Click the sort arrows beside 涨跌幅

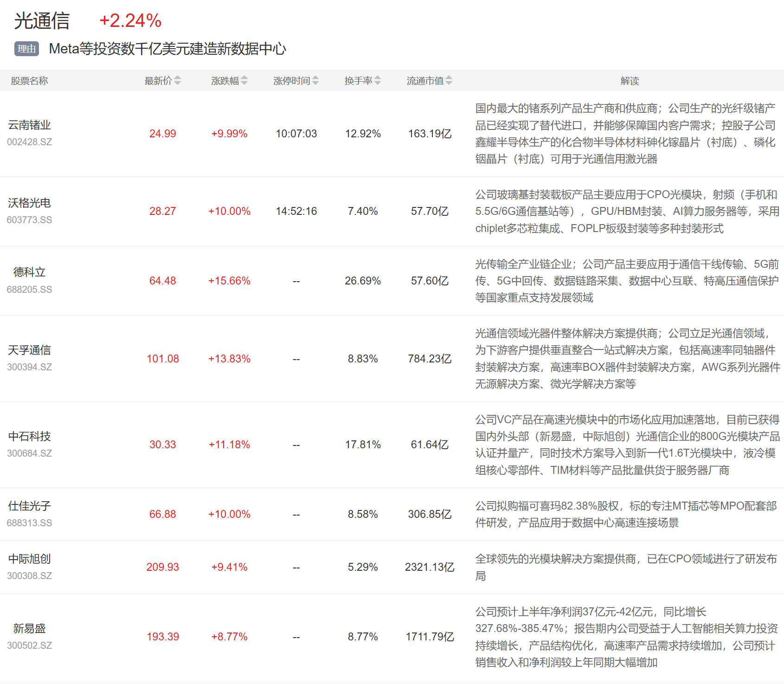tap(244, 81)
